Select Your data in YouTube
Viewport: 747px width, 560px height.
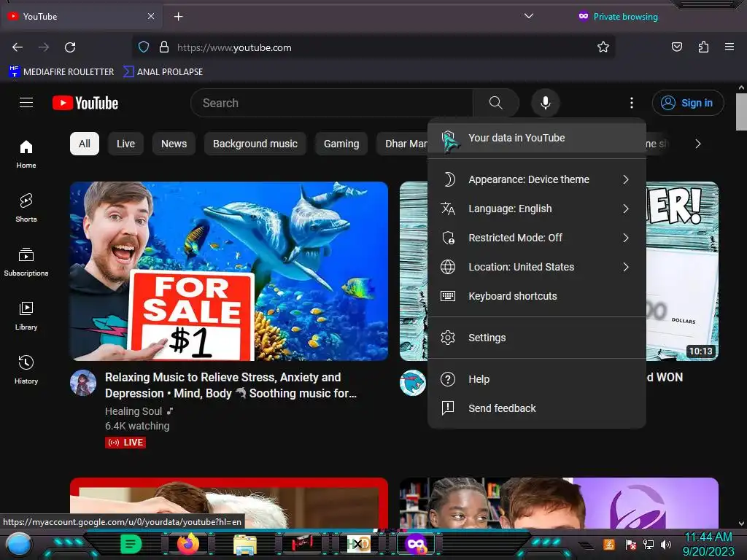[537, 138]
